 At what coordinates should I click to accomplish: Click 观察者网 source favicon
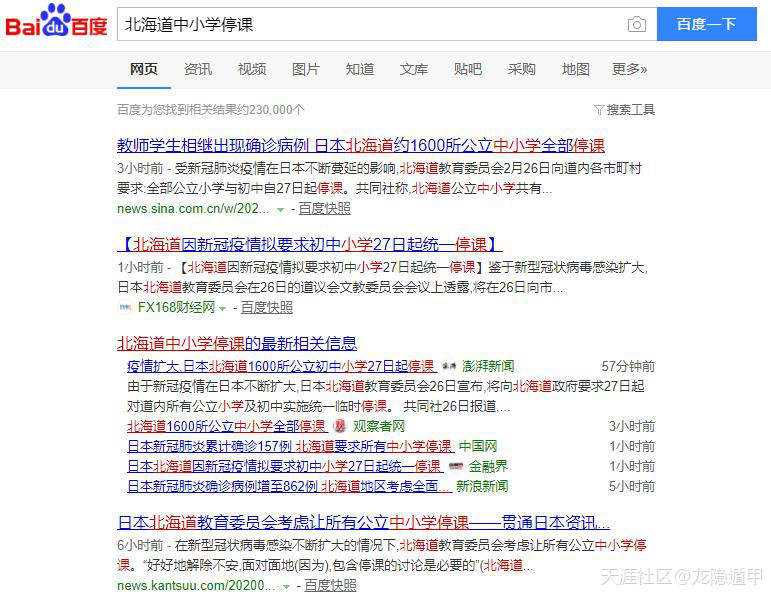(x=340, y=426)
